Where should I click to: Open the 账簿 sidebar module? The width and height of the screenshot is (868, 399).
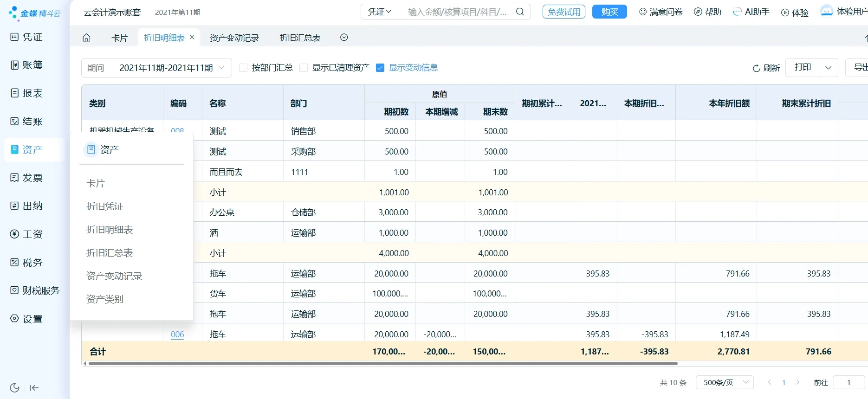tap(27, 65)
